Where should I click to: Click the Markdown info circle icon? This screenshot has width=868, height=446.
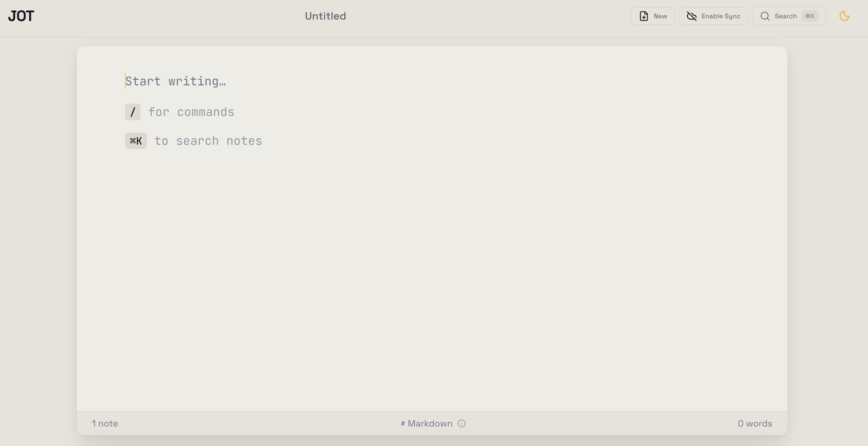click(462, 423)
